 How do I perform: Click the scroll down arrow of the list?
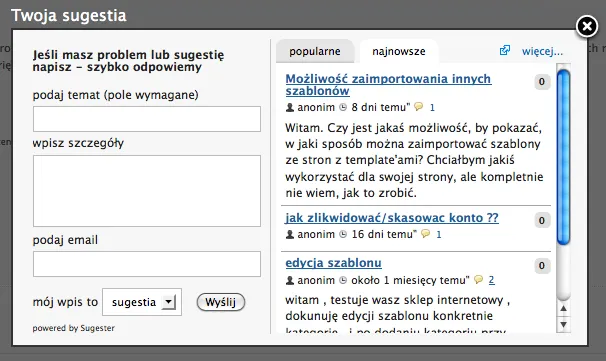(x=563, y=324)
